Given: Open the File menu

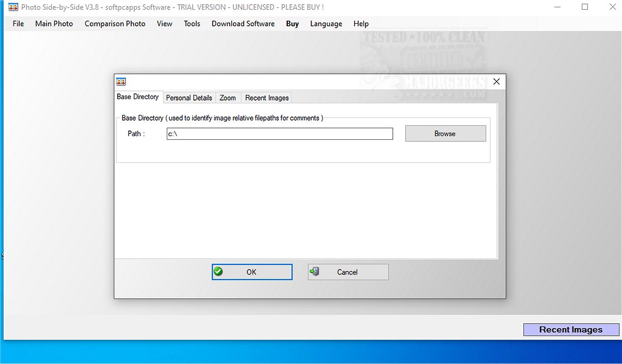Looking at the screenshot, I should (x=18, y=24).
